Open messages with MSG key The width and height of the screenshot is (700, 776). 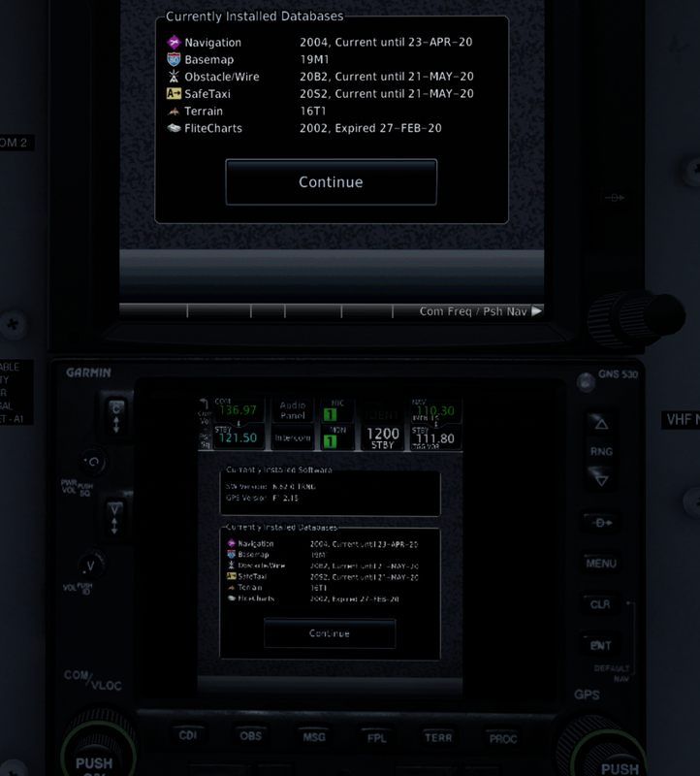point(313,737)
